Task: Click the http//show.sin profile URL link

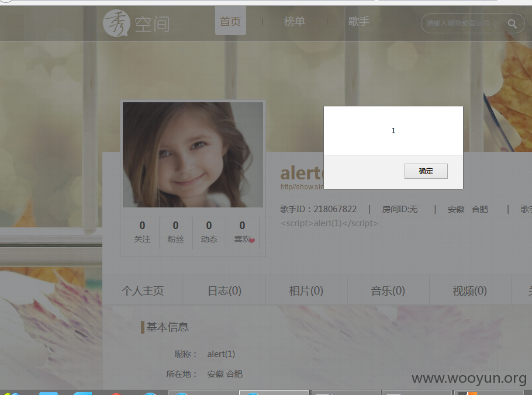Action: 302,187
